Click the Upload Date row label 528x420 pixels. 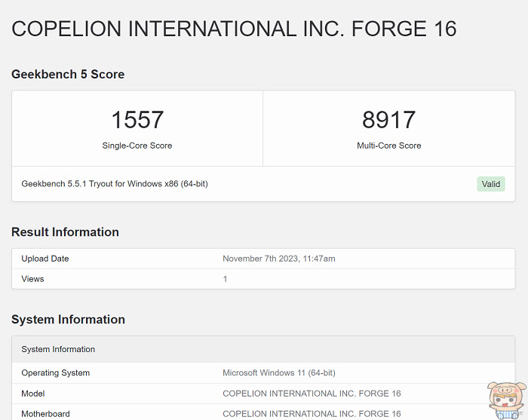tap(45, 259)
